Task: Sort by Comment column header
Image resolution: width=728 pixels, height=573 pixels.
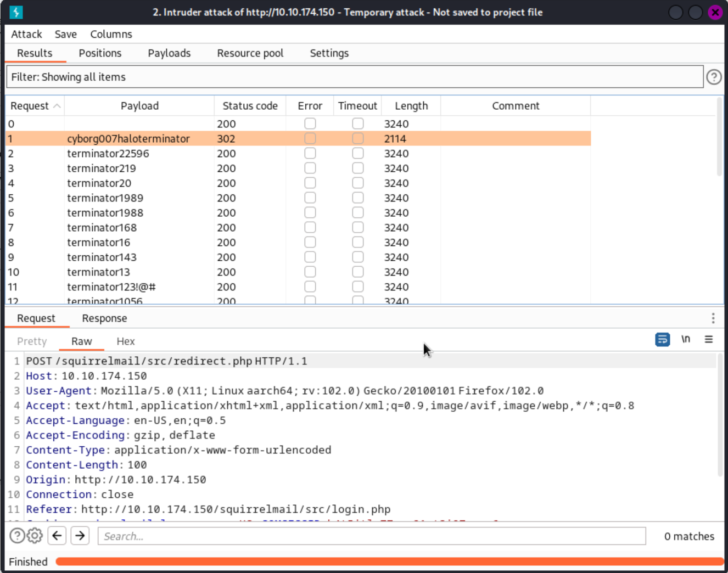Action: 516,106
